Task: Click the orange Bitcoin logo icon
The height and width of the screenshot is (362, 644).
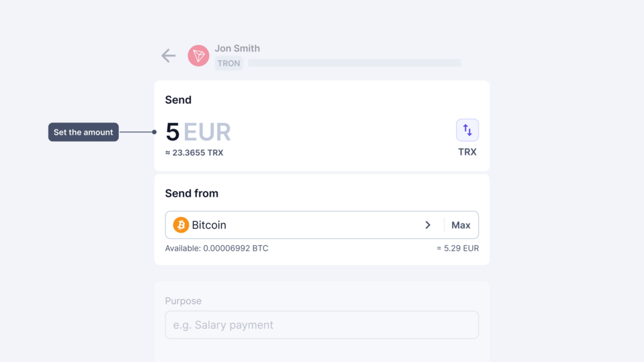Action: 180,225
